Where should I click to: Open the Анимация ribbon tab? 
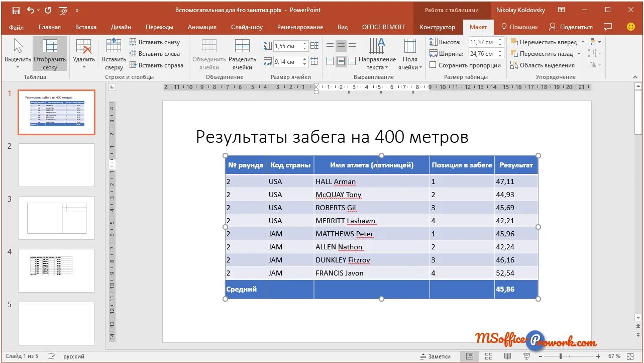pyautogui.click(x=202, y=27)
